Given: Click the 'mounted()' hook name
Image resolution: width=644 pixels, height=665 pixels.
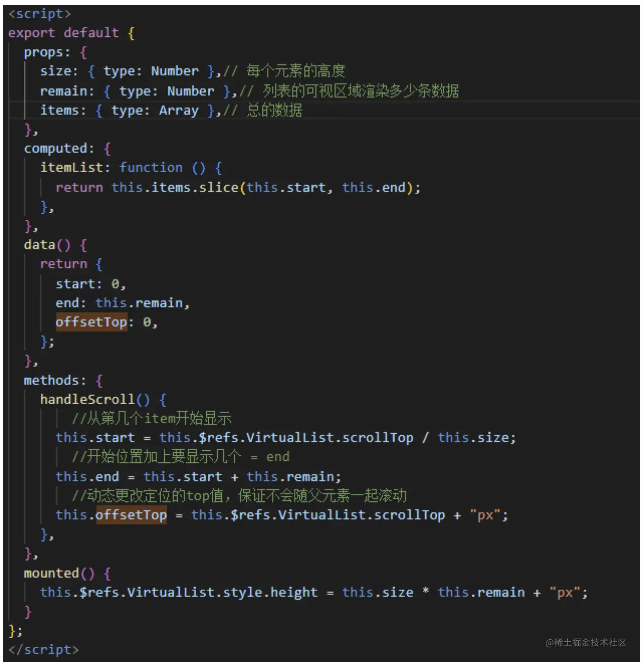Looking at the screenshot, I should coord(59,574).
